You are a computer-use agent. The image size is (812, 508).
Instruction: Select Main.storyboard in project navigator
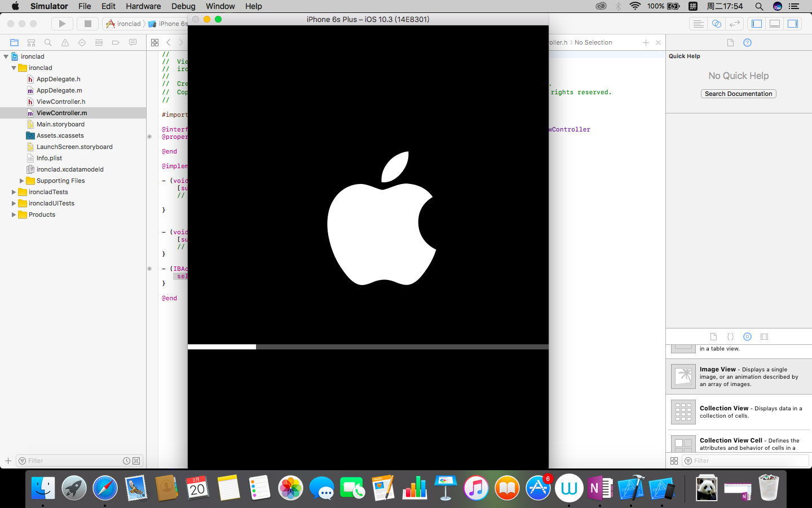(x=60, y=124)
